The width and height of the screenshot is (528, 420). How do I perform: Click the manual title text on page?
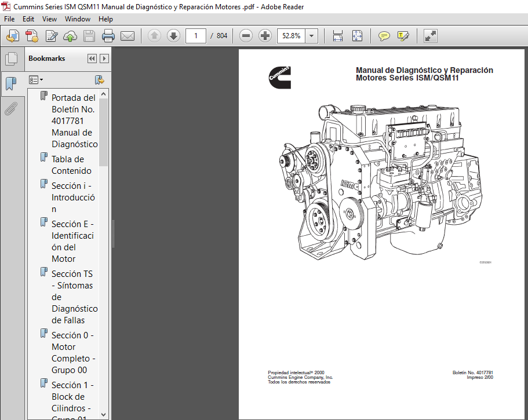(424, 74)
